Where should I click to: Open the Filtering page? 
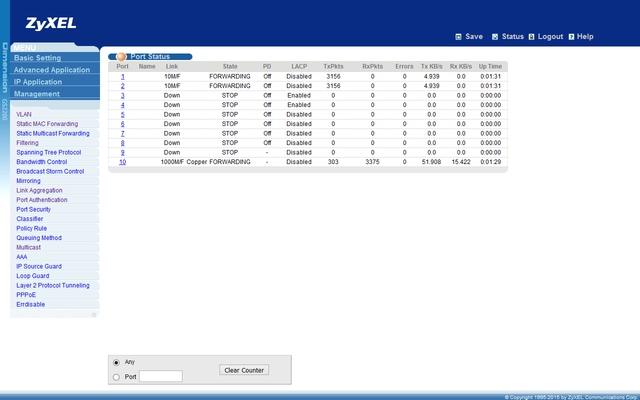[x=27, y=143]
